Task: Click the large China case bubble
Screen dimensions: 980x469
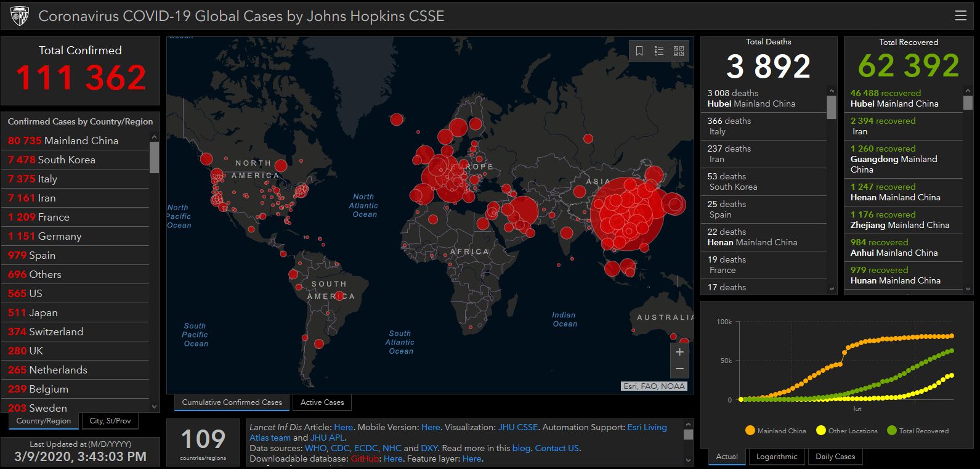Action: point(627,214)
